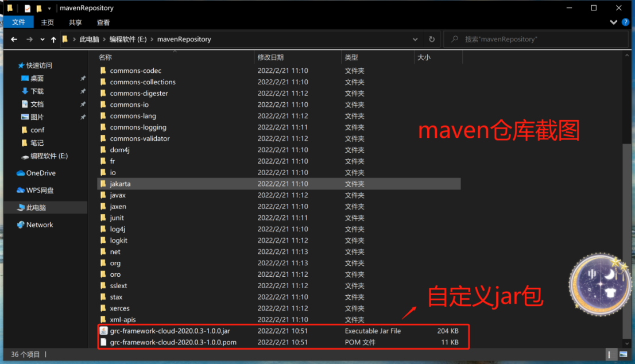Screen dimensions: 635x364
Task: Select the dom4j folder icon
Action: (x=103, y=150)
